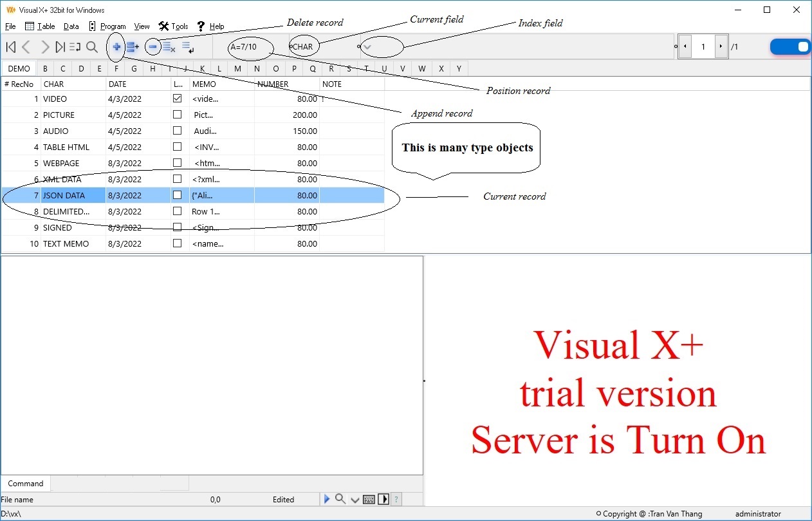The width and height of the screenshot is (812, 521).
Task: Click the delete record minus icon
Action: (152, 46)
